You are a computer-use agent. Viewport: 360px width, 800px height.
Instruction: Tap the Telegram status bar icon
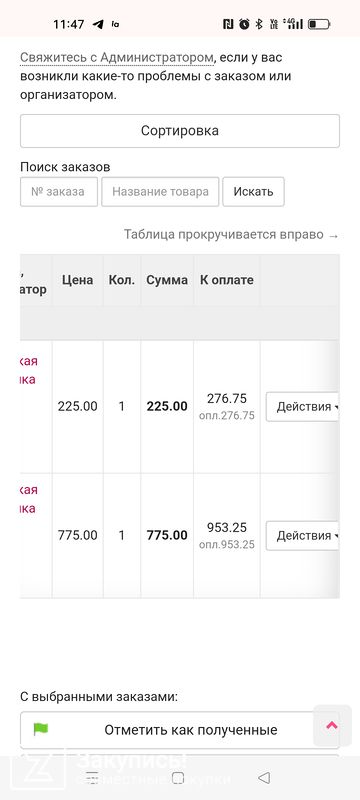(98, 24)
